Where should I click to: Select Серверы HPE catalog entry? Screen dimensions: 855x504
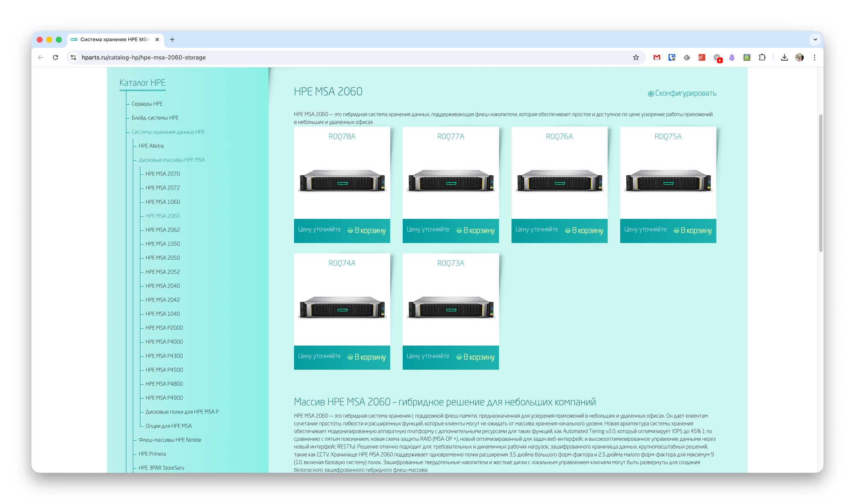pos(147,104)
